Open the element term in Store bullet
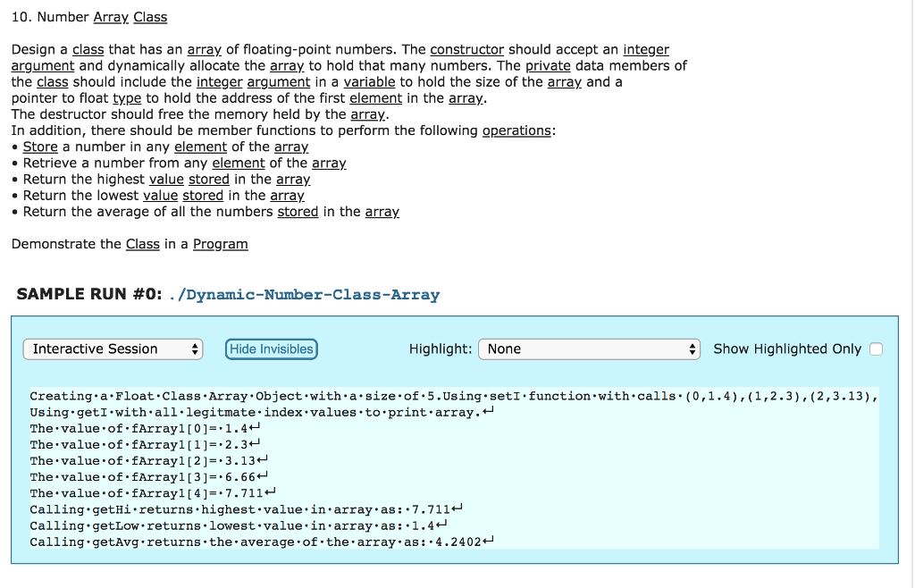Image resolution: width=915 pixels, height=588 pixels. pos(200,147)
